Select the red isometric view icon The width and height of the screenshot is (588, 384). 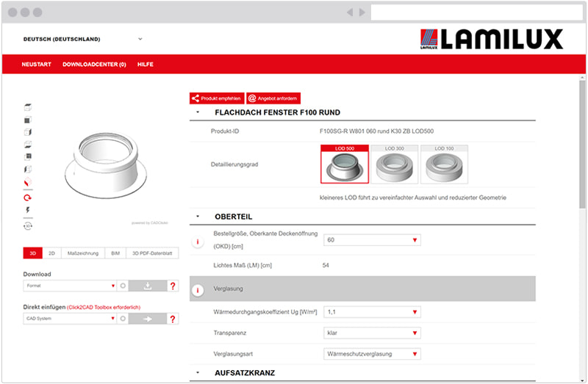pos(28,182)
